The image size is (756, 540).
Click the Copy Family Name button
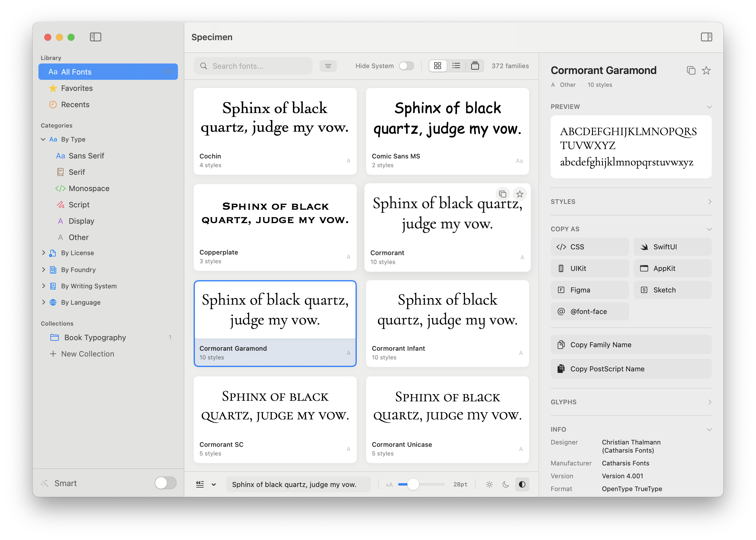point(630,345)
